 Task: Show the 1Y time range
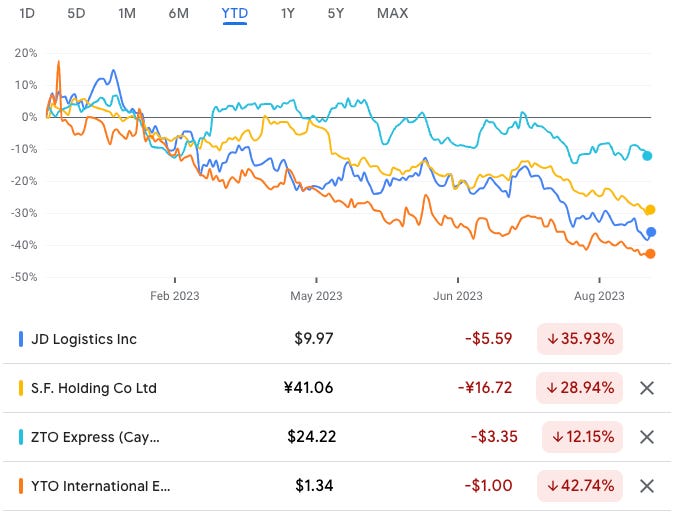[288, 13]
